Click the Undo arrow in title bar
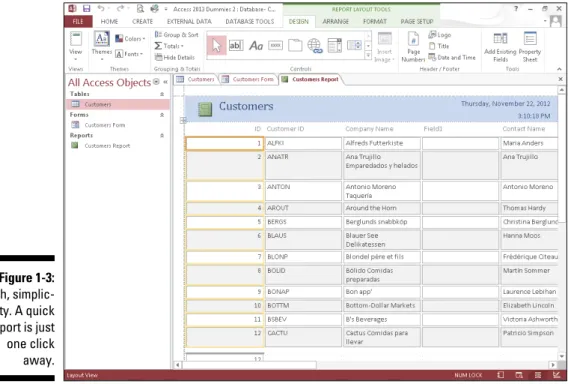The width and height of the screenshot is (568, 384). tap(101, 8)
